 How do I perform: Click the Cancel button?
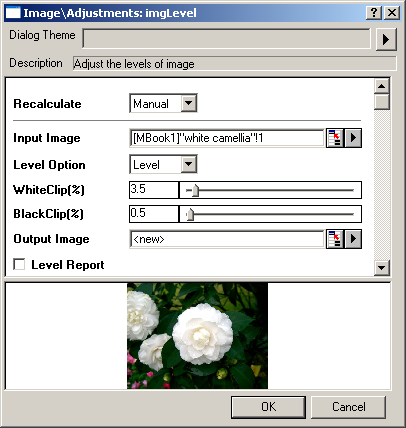click(x=349, y=407)
